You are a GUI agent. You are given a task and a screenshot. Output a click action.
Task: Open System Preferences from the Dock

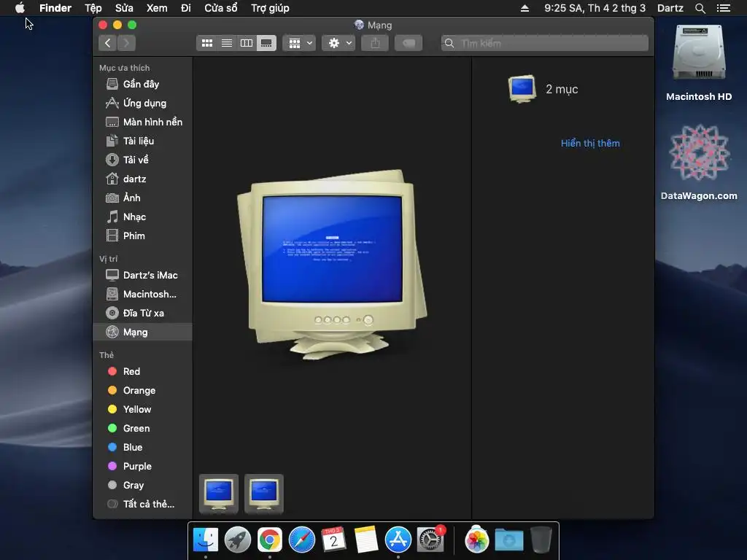[x=430, y=540]
